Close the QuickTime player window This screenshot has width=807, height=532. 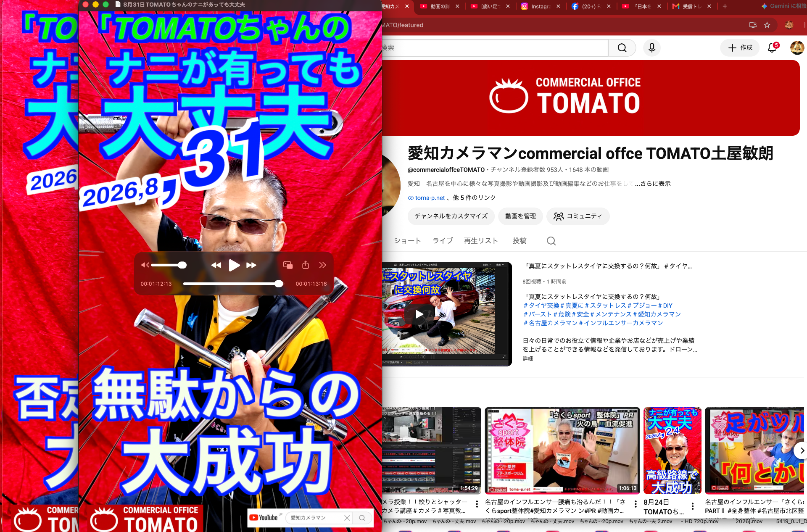click(x=85, y=5)
